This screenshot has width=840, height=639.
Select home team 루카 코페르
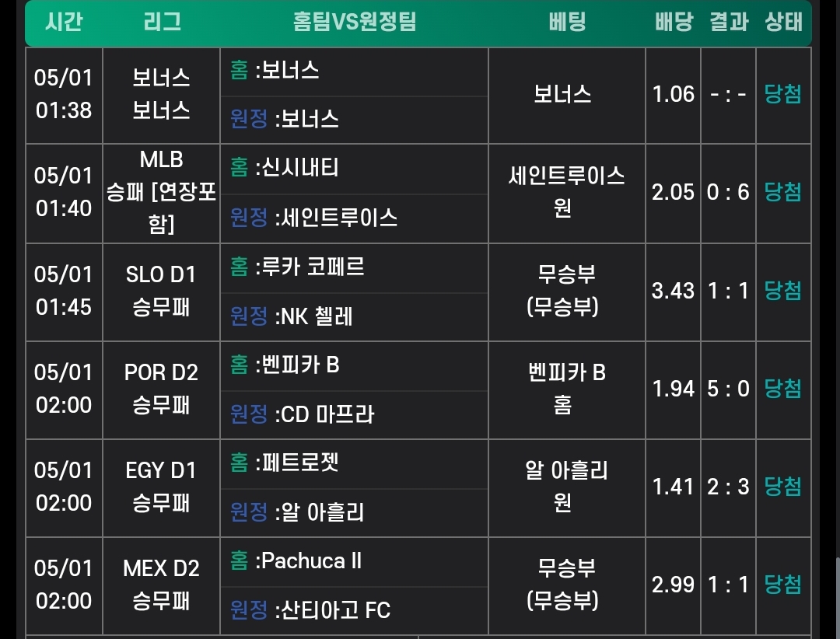tap(310, 267)
